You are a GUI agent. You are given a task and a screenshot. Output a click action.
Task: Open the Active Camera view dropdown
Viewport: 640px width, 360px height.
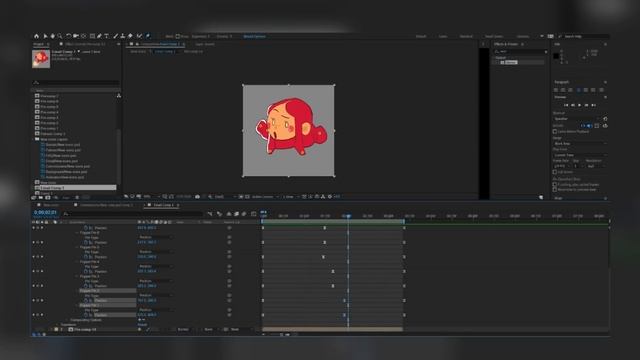[x=265, y=197]
